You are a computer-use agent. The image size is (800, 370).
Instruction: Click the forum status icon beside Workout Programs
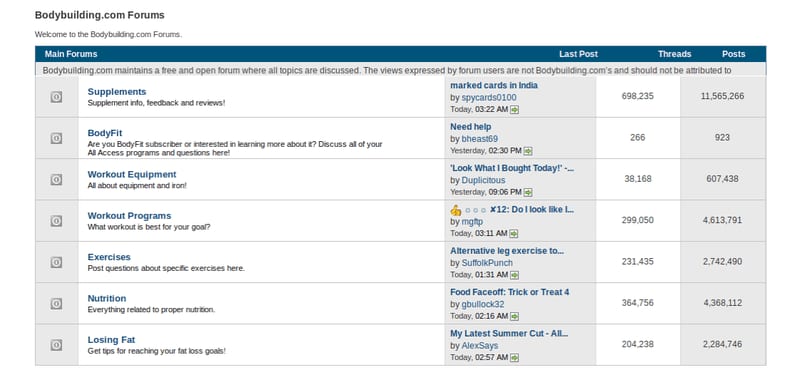pyautogui.click(x=57, y=221)
